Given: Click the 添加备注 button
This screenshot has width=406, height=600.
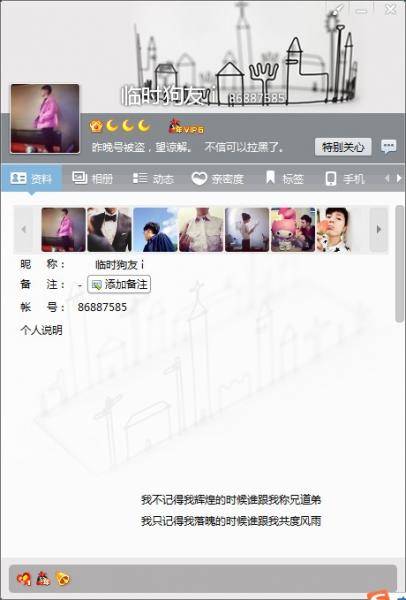Looking at the screenshot, I should (x=119, y=284).
